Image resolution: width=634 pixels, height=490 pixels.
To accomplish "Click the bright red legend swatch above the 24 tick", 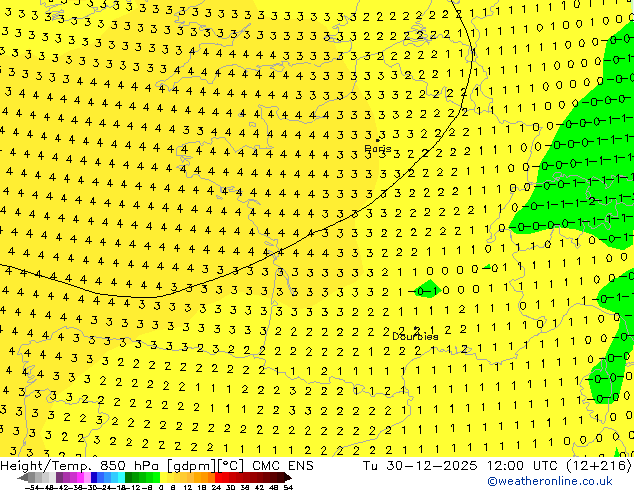I will [x=218, y=477].
